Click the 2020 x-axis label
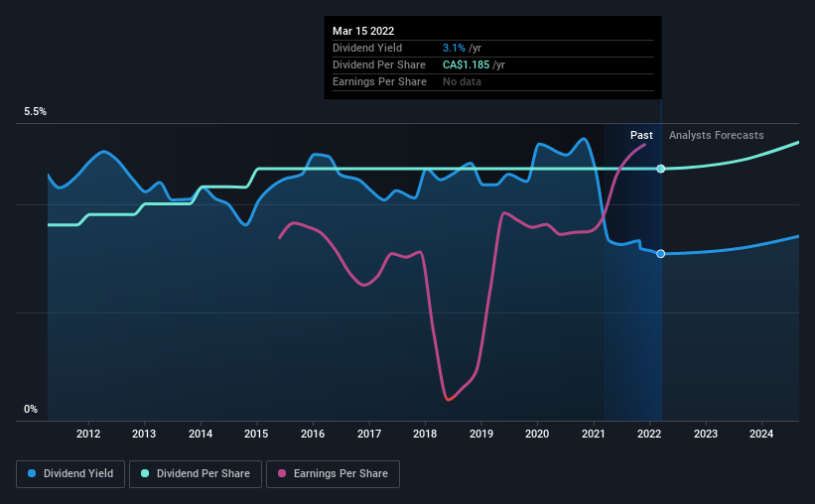The height and width of the screenshot is (504, 815). pos(537,434)
